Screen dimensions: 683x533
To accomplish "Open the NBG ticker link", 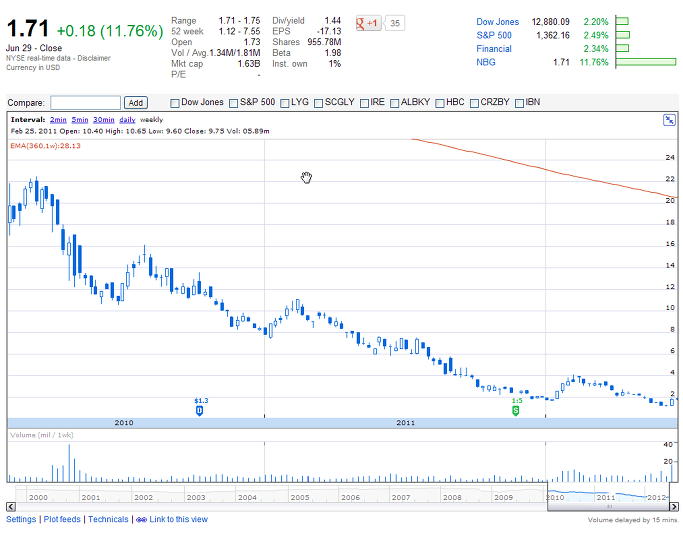I will pos(486,62).
